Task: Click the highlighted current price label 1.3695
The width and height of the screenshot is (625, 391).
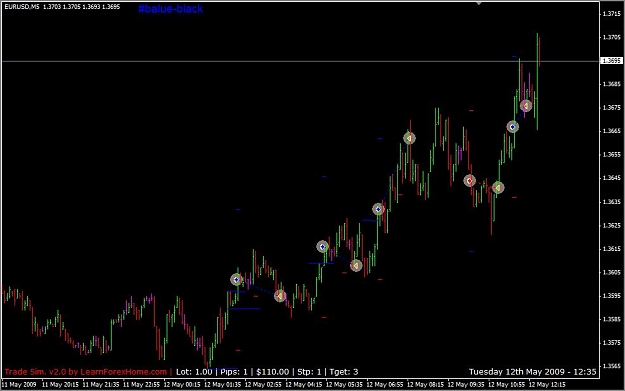Action: point(611,61)
